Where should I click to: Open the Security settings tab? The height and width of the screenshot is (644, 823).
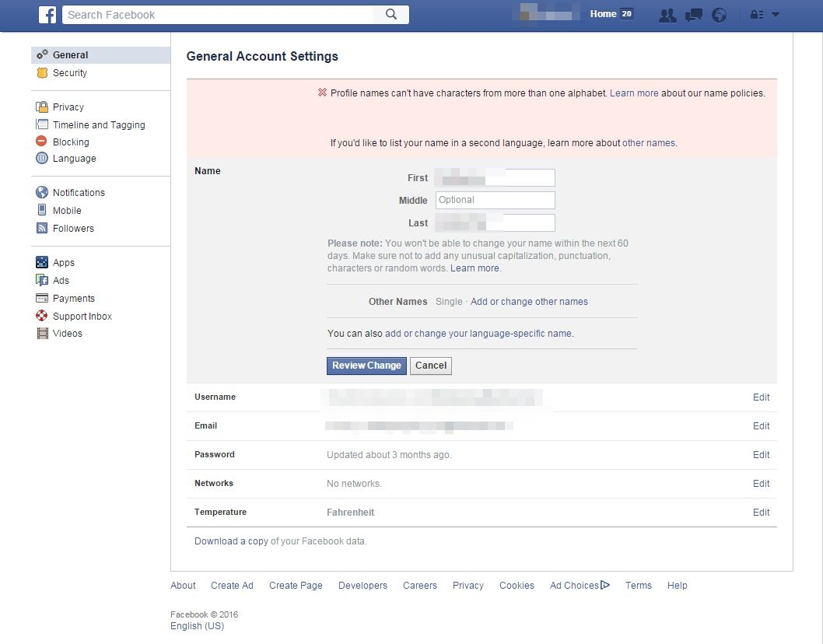pos(70,73)
